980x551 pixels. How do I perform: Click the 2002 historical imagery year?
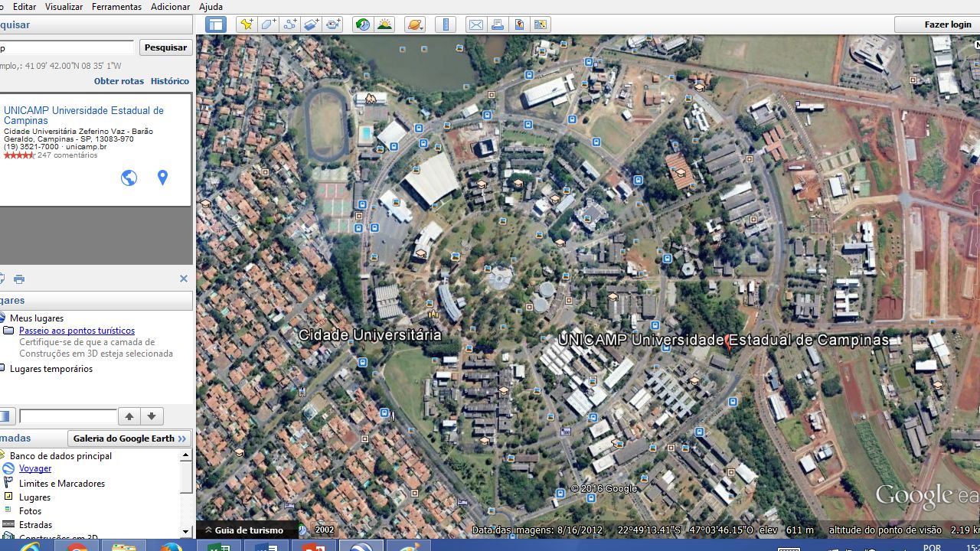pyautogui.click(x=324, y=530)
